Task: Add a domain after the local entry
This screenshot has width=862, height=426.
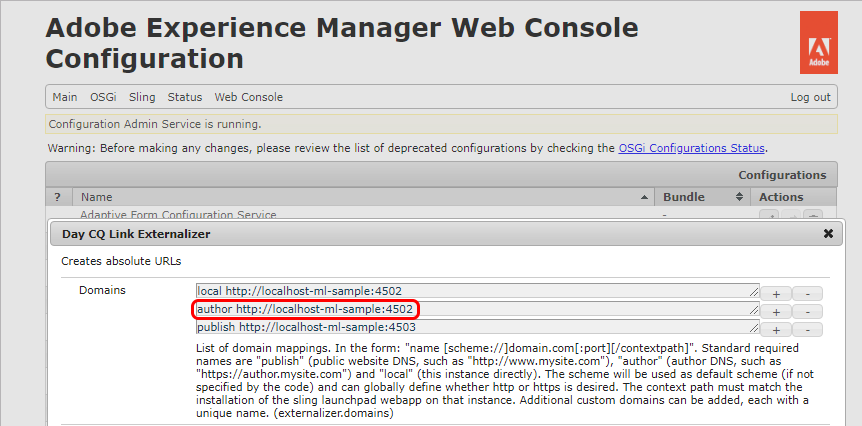Action: point(776,294)
